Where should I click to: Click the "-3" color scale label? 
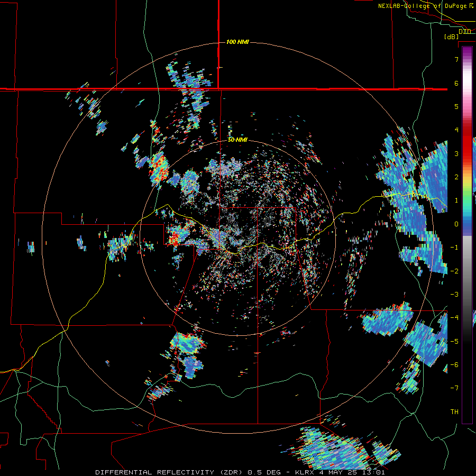454,295
